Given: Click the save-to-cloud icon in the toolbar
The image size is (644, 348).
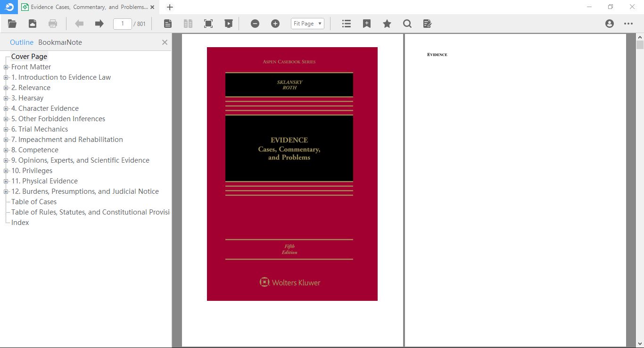Looking at the screenshot, I should [x=33, y=24].
